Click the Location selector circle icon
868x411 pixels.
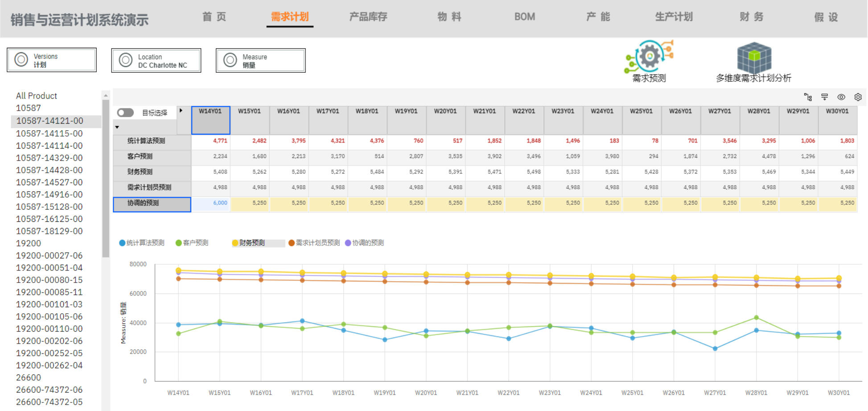(x=126, y=60)
